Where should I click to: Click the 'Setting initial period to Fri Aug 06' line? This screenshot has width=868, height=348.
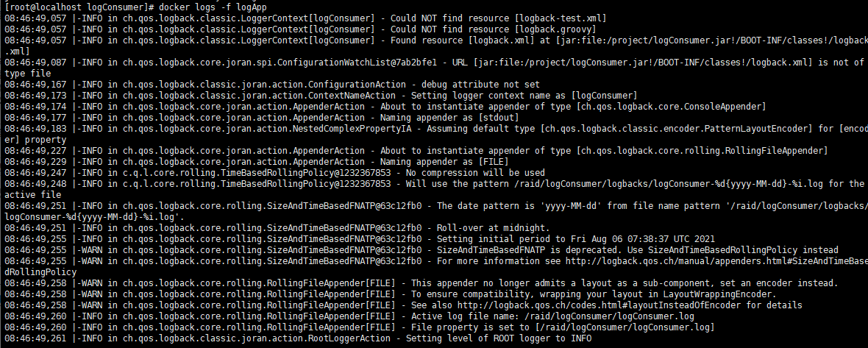(x=359, y=239)
